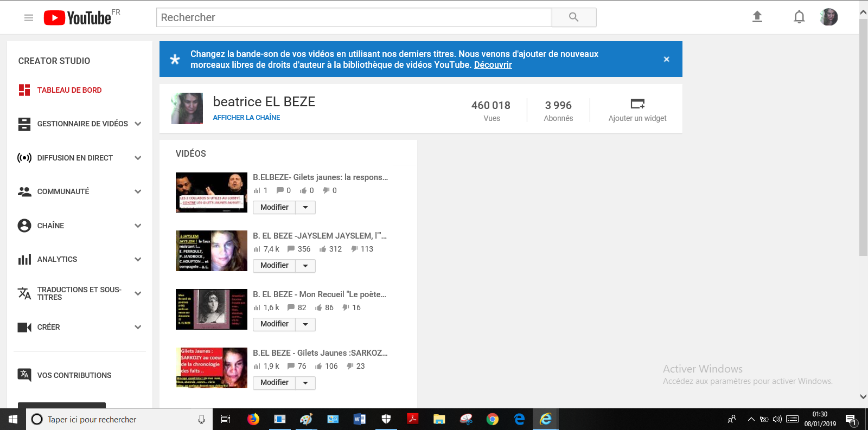Click the 3 996 Abonnés counter

click(558, 111)
